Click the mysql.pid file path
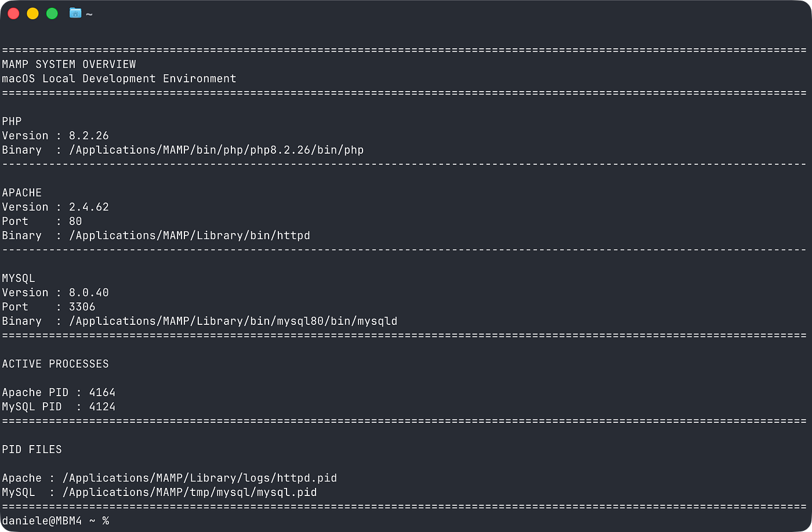Viewport: 812px width, 532px height. [190, 493]
